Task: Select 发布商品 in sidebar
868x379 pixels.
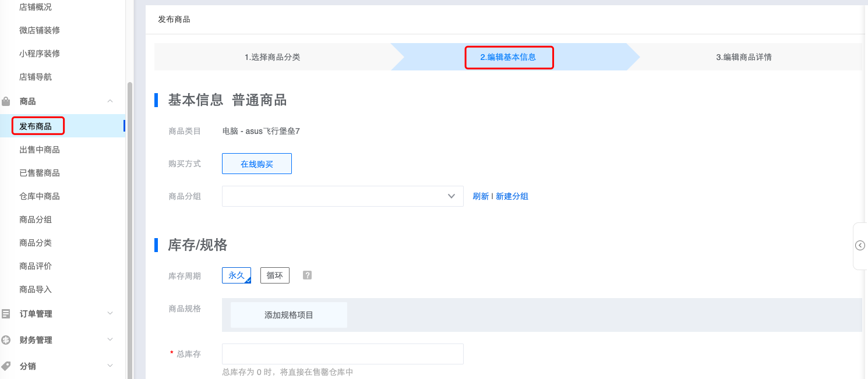Action: click(x=36, y=126)
